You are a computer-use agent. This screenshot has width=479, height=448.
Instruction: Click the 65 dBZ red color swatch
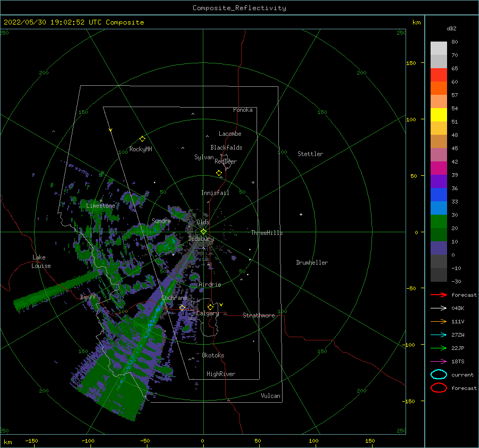pyautogui.click(x=439, y=75)
